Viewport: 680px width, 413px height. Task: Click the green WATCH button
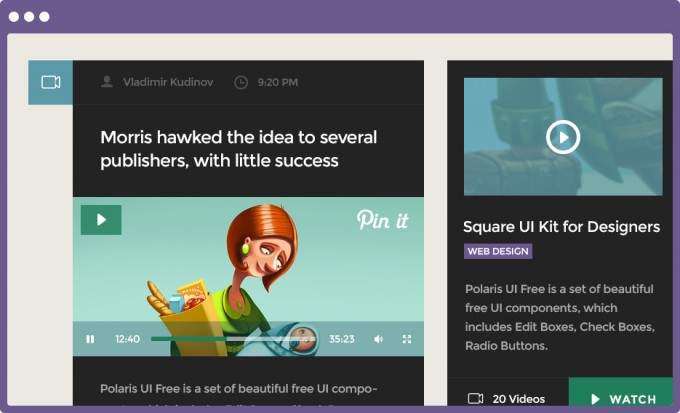click(621, 393)
